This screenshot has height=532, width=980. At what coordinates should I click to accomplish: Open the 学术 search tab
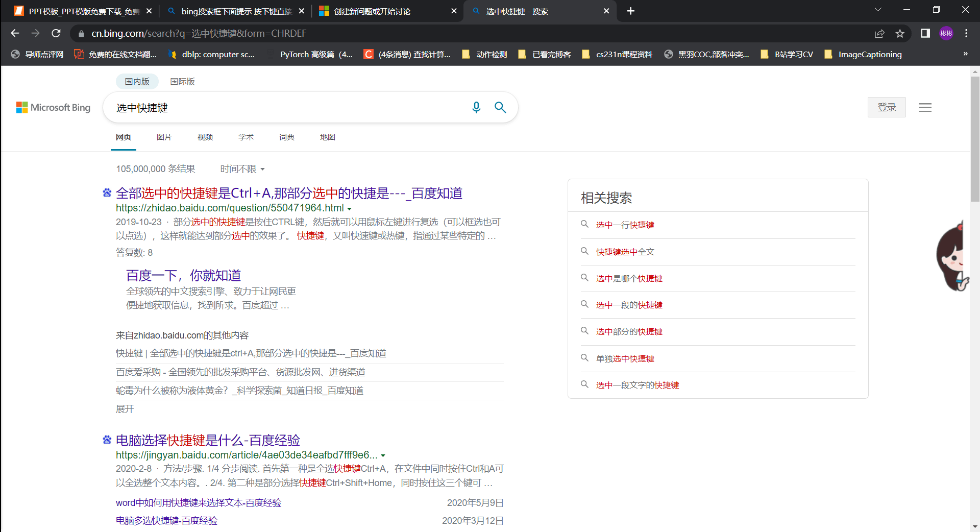coord(246,137)
